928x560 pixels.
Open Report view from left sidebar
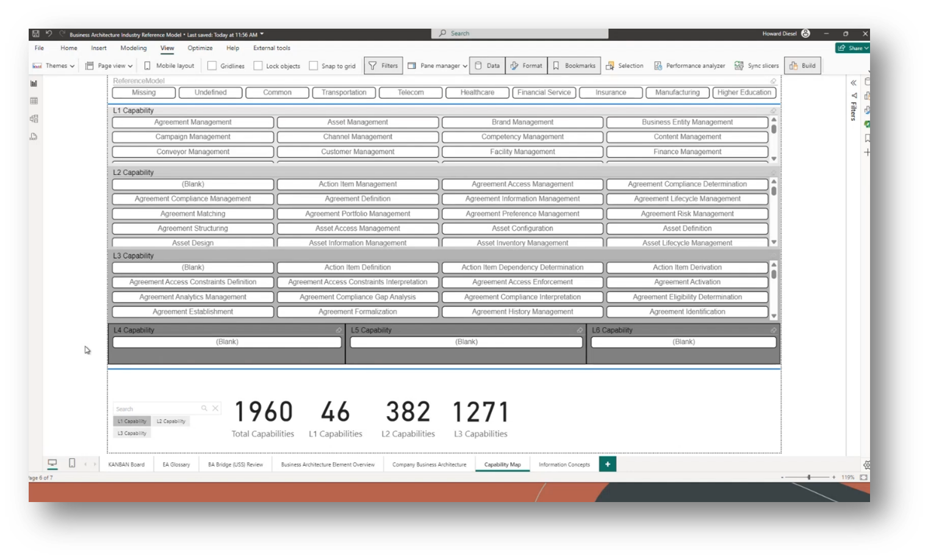tap(34, 84)
